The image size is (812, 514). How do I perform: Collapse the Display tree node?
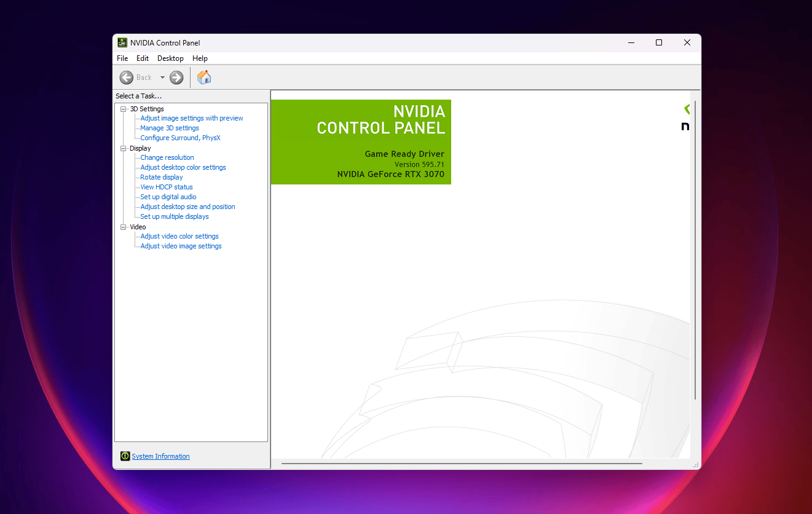pyautogui.click(x=124, y=148)
